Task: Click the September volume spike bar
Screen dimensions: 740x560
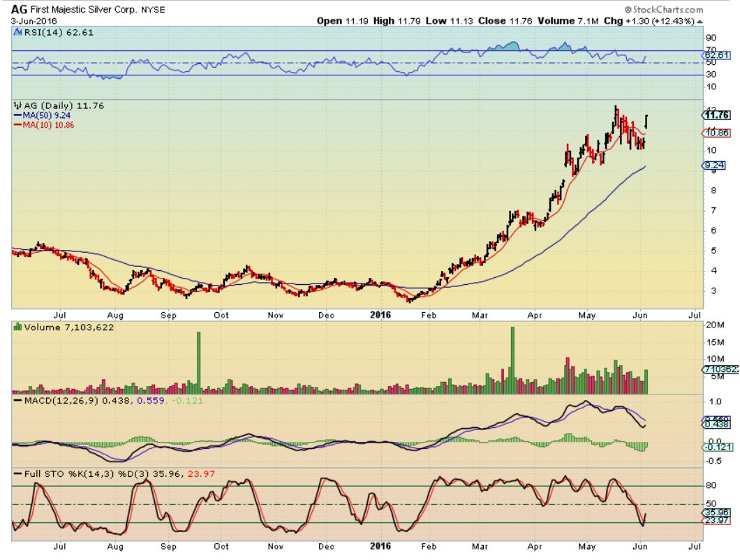Action: pyautogui.click(x=199, y=362)
